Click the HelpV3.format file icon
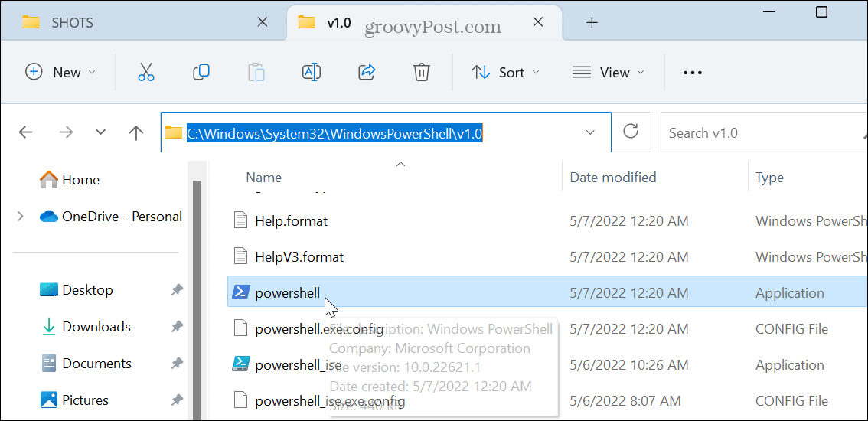 [240, 256]
